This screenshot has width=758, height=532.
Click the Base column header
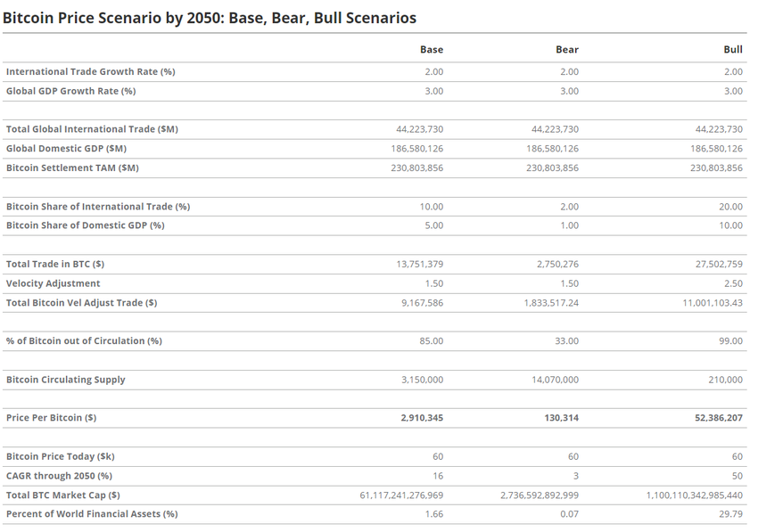(432, 50)
